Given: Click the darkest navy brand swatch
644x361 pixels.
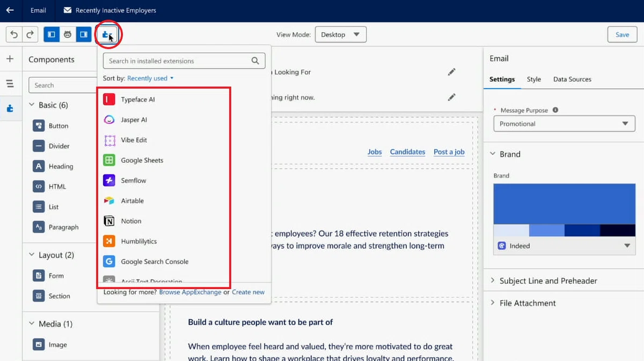Looking at the screenshot, I should click(x=618, y=230).
